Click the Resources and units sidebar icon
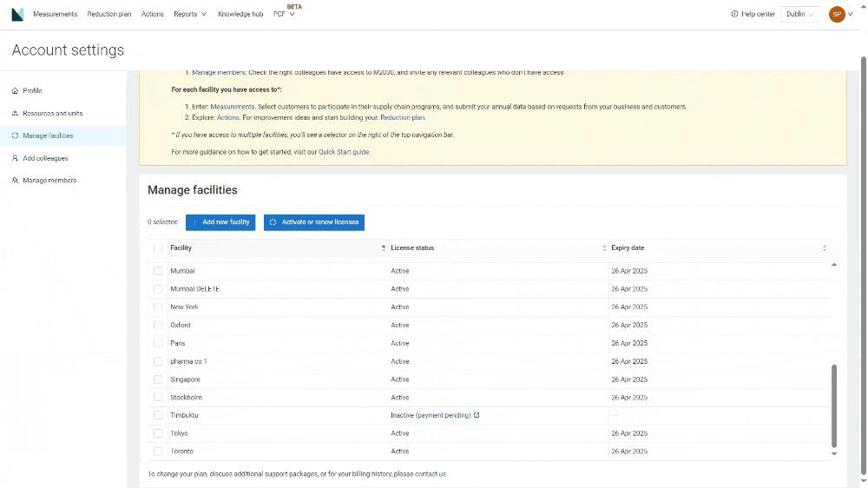This screenshot has height=488, width=868. coord(16,113)
